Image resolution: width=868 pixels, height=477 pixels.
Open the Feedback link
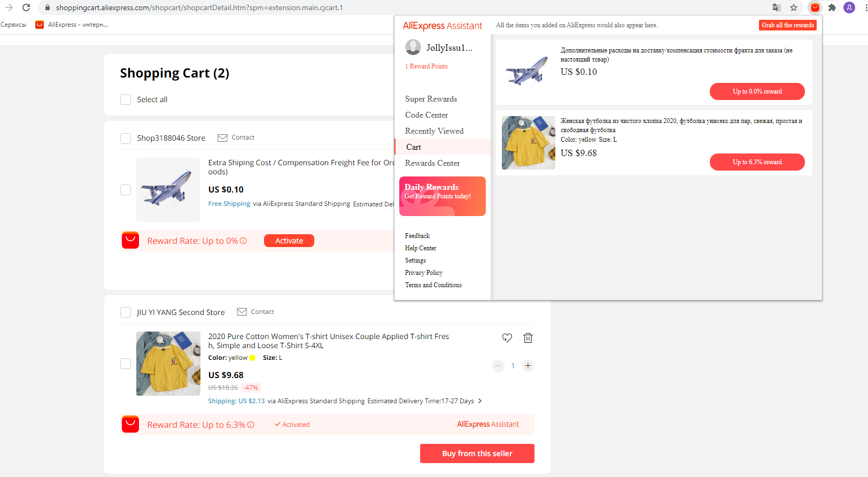pos(417,236)
